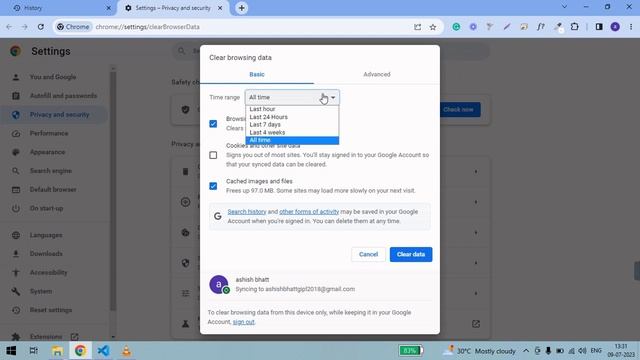Open You and Google in the sidebar
640x360 pixels.
(x=53, y=77)
